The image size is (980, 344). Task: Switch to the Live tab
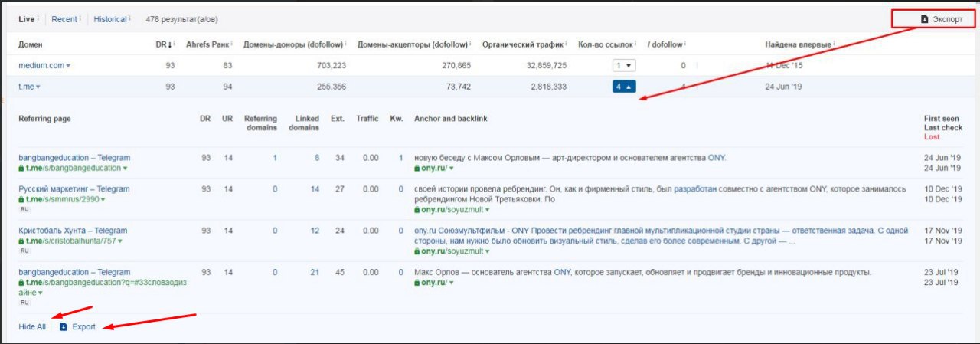[x=26, y=19]
